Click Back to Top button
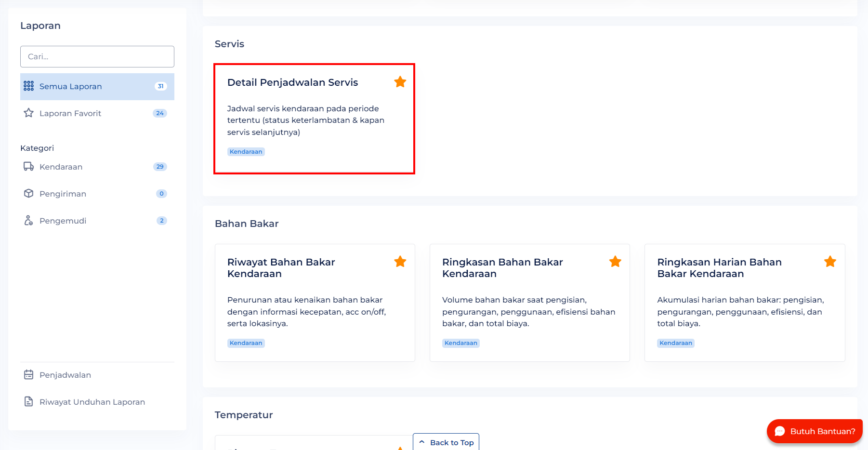 (446, 442)
